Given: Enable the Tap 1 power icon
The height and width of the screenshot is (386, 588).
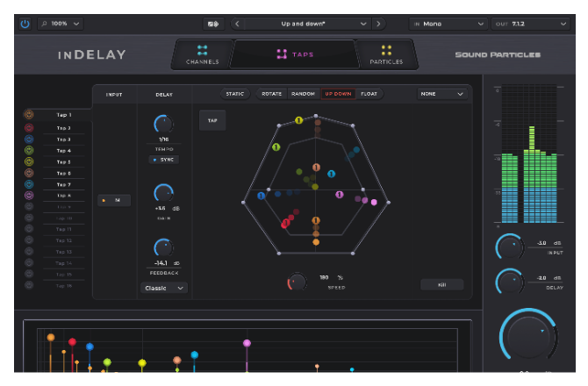Looking at the screenshot, I should (29, 115).
